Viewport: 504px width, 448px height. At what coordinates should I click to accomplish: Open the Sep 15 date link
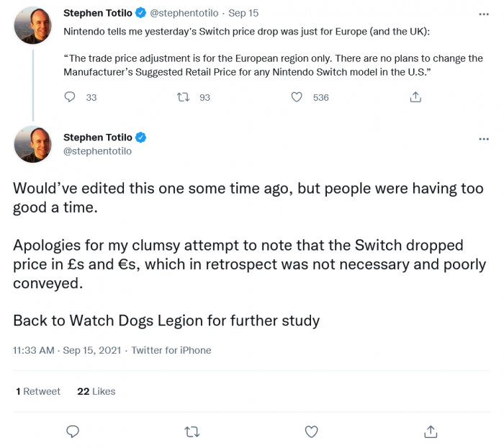tap(243, 12)
